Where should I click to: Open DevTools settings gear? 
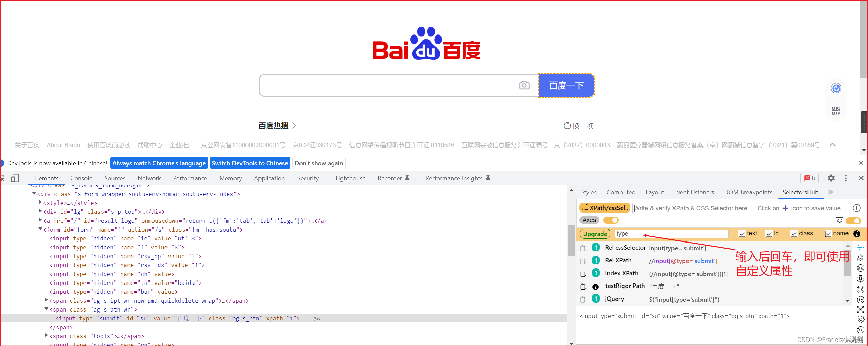[x=831, y=178]
